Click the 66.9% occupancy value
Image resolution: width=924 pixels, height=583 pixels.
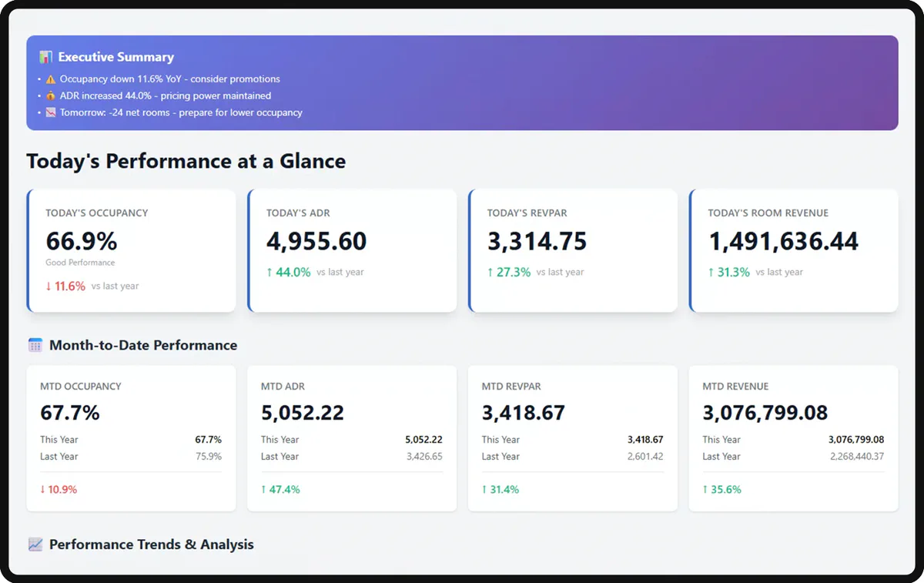coord(82,241)
